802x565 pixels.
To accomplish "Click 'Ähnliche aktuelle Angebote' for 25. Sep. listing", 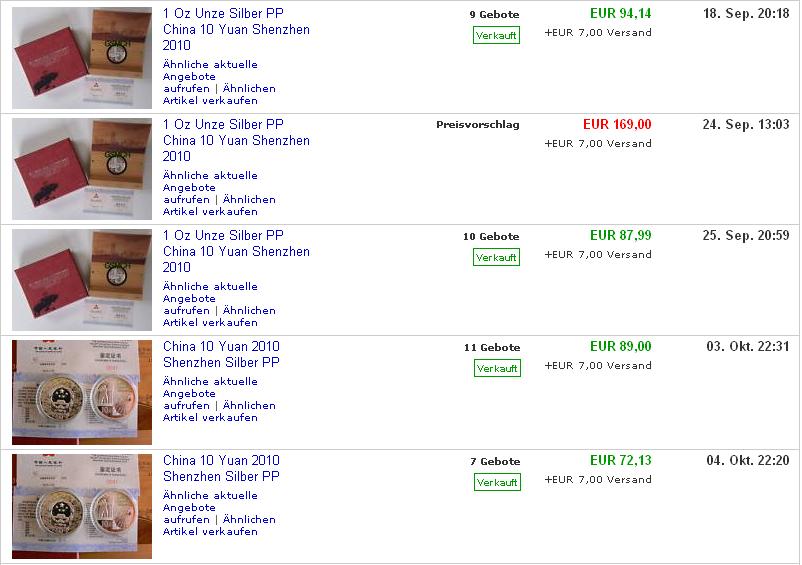I will coord(210,292).
